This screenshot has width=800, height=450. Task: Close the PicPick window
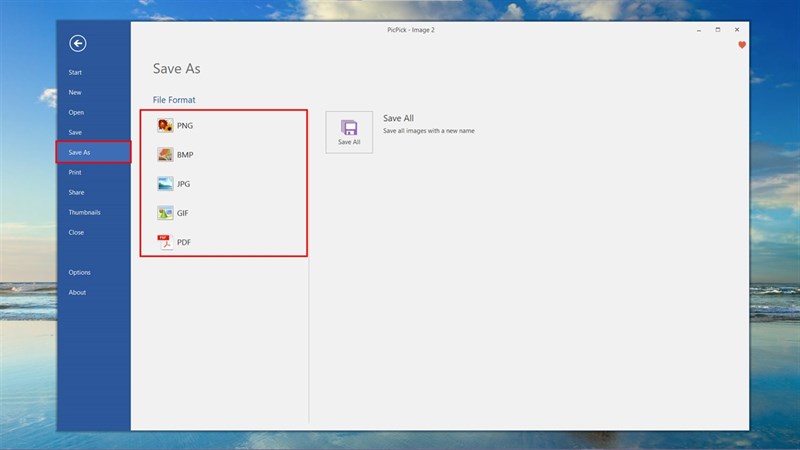point(737,30)
